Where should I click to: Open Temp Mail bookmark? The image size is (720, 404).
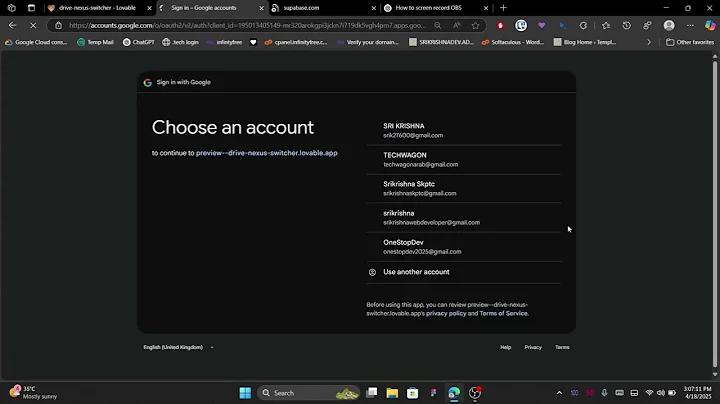(95, 42)
